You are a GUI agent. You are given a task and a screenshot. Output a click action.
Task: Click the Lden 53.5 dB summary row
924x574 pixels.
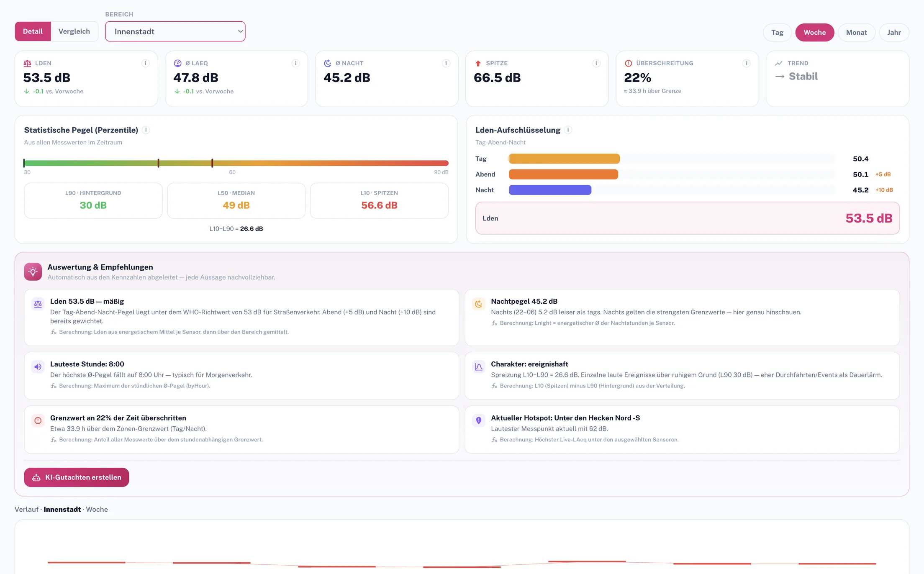688,218
